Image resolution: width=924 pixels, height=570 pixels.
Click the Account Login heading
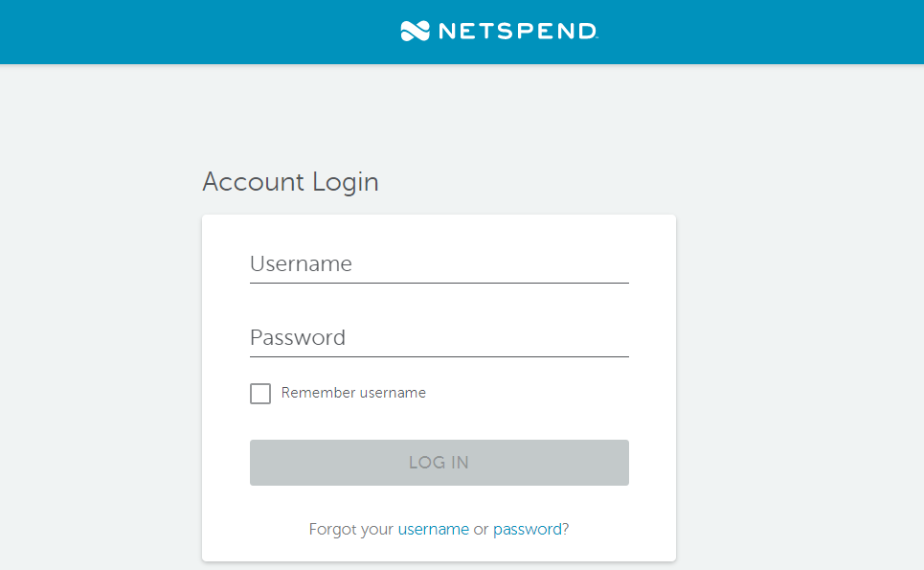(x=290, y=182)
